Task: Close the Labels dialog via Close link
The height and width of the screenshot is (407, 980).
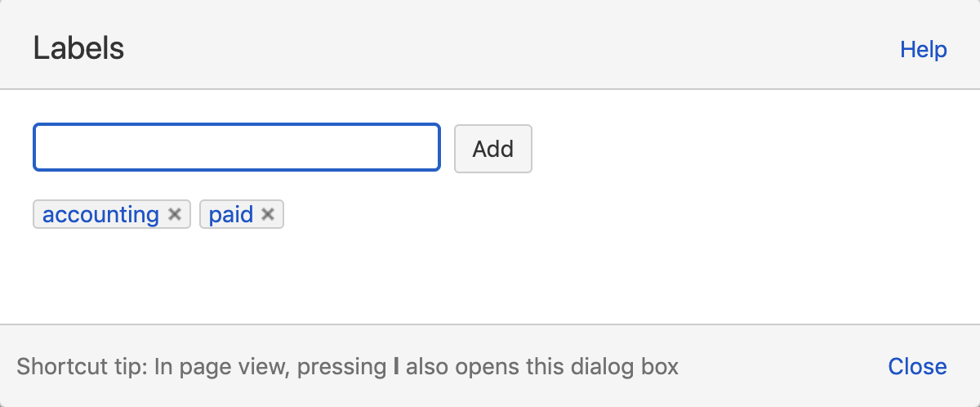Action: pos(918,366)
